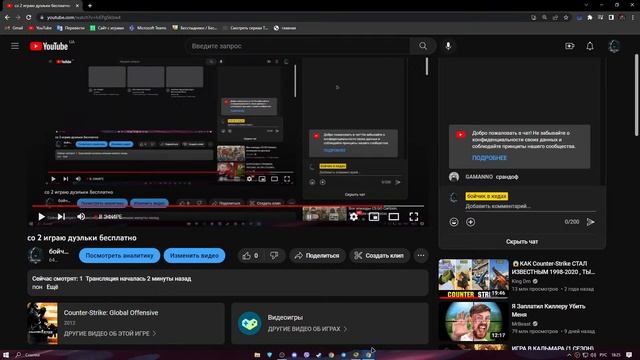The height and width of the screenshot is (360, 640).
Task: Open 'ДРУГИЕ ВИДЕО ОБ ИГРАХ' link
Action: (x=307, y=329)
